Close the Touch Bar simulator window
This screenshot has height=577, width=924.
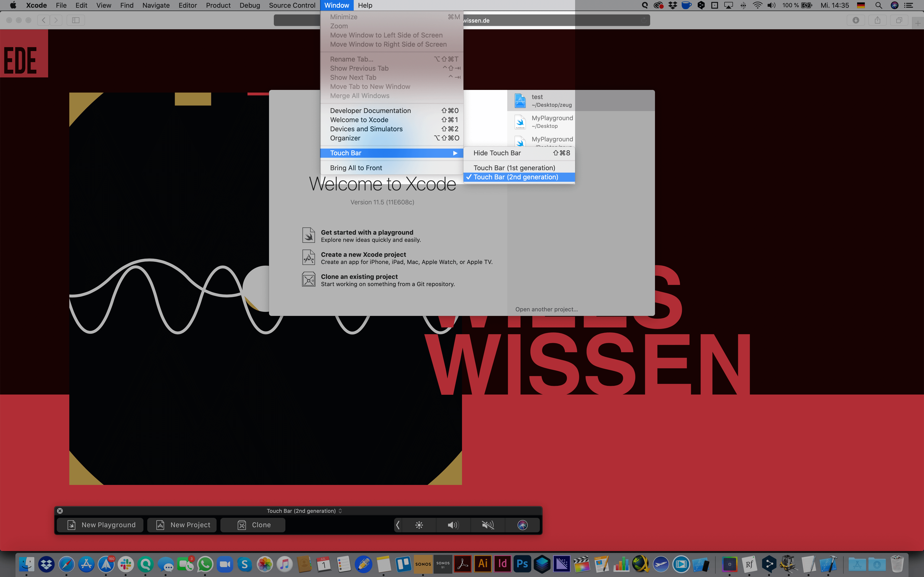pos(60,511)
